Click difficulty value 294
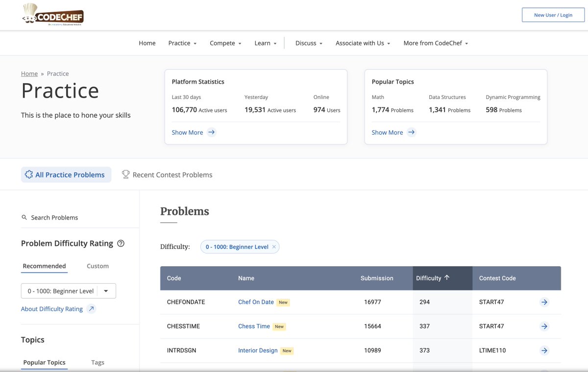This screenshot has width=588, height=372. click(x=424, y=302)
